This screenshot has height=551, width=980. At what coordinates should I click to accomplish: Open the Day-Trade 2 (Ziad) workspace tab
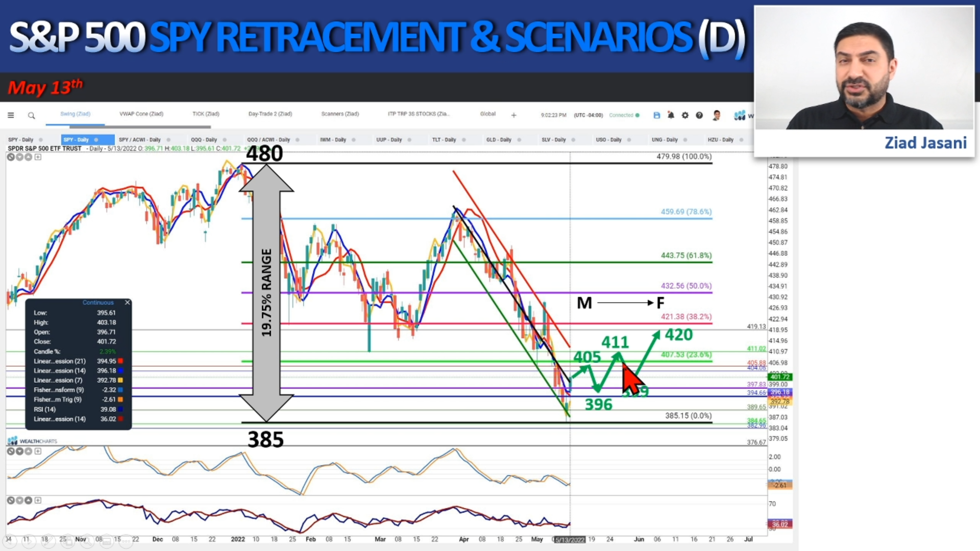(270, 114)
